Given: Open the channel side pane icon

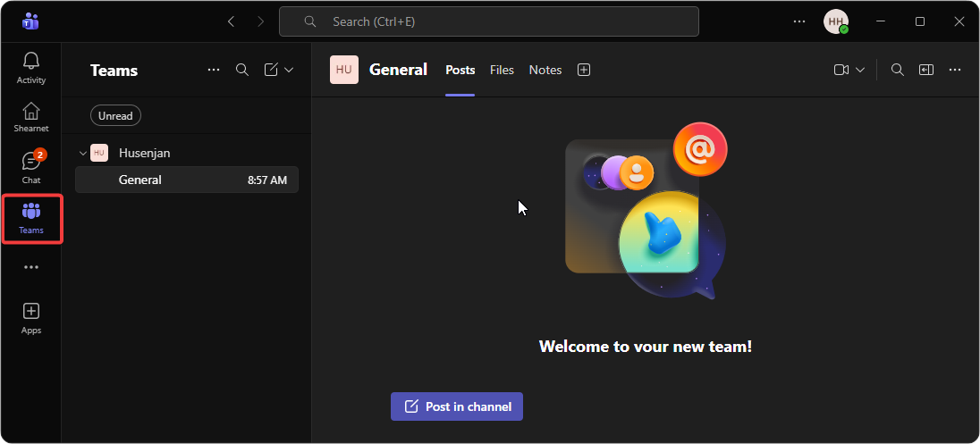Looking at the screenshot, I should (x=926, y=70).
